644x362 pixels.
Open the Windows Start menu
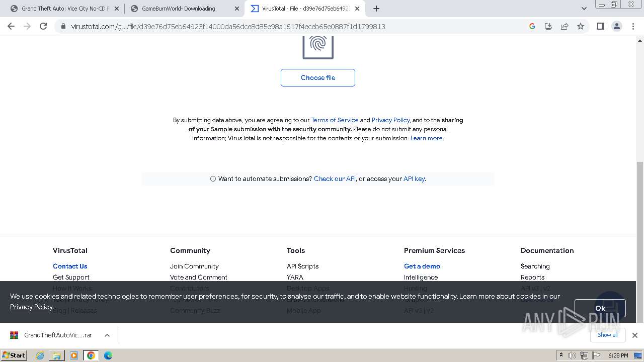14,355
